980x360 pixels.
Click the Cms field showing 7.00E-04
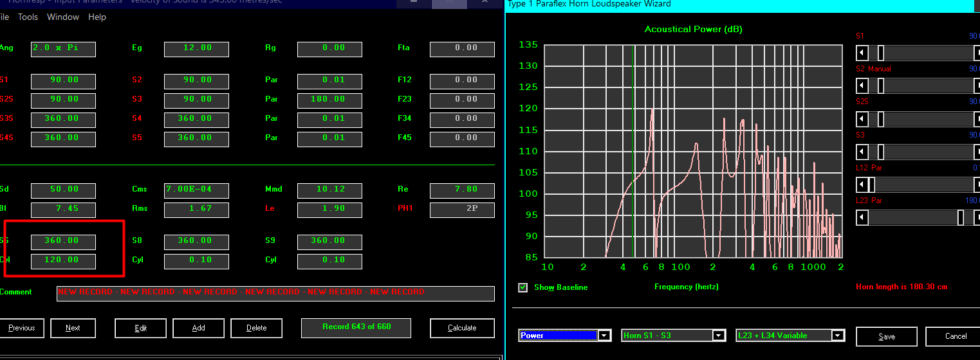coord(196,190)
